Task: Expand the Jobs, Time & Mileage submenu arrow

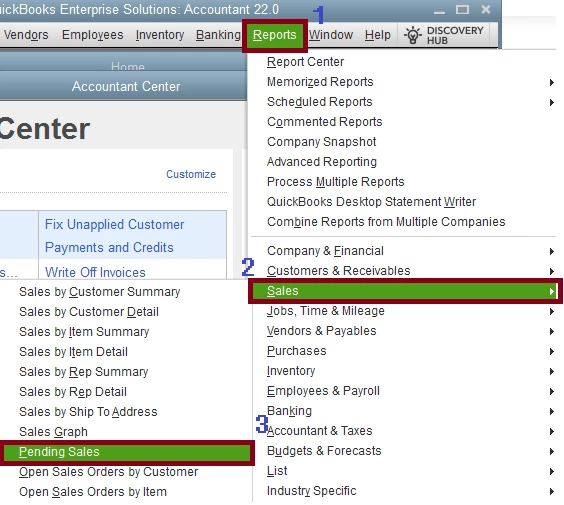Action: (x=551, y=311)
